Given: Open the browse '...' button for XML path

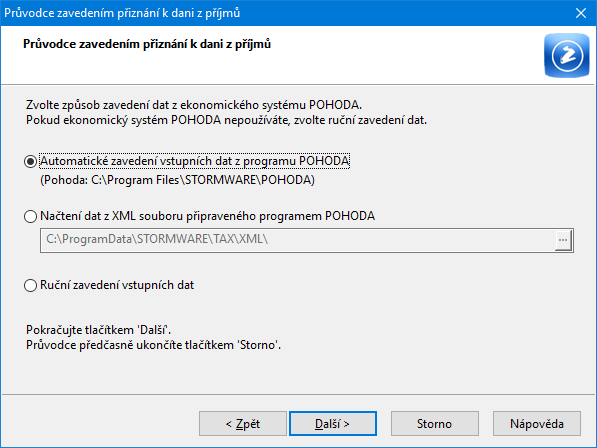Looking at the screenshot, I should coord(563,240).
